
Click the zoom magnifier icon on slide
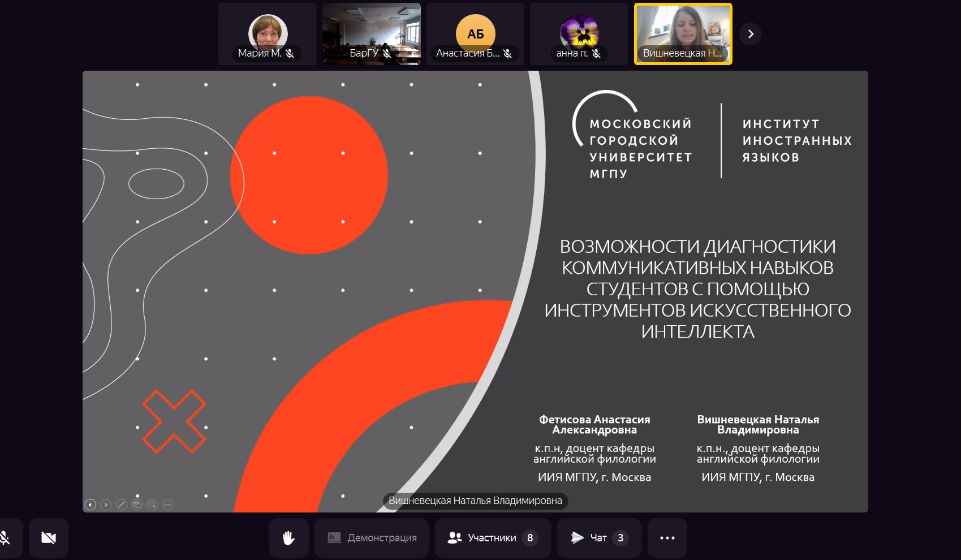pyautogui.click(x=152, y=505)
